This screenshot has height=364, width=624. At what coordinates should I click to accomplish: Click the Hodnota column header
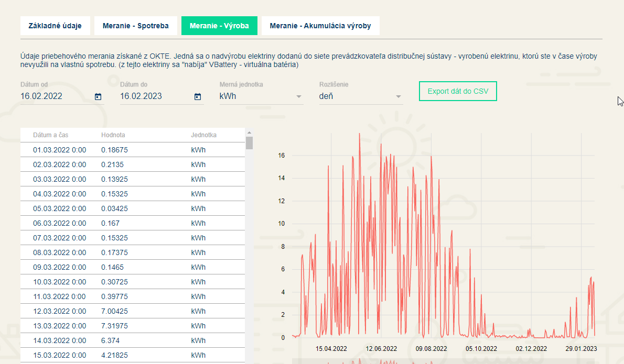tap(113, 135)
